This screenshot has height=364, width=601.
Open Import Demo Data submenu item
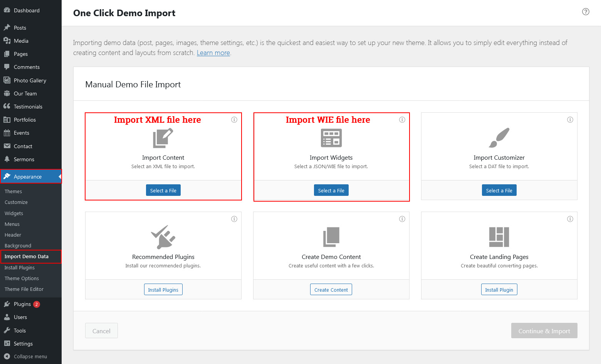coord(27,256)
